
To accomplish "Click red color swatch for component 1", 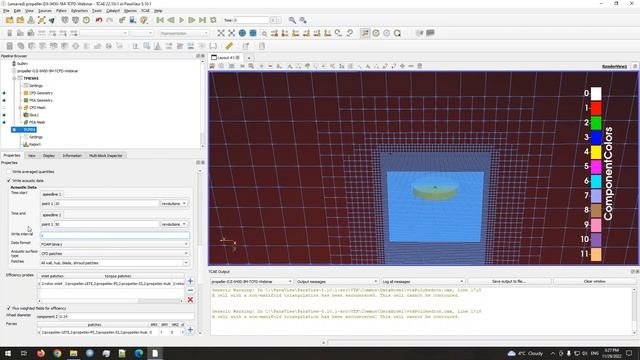I will point(596,108).
